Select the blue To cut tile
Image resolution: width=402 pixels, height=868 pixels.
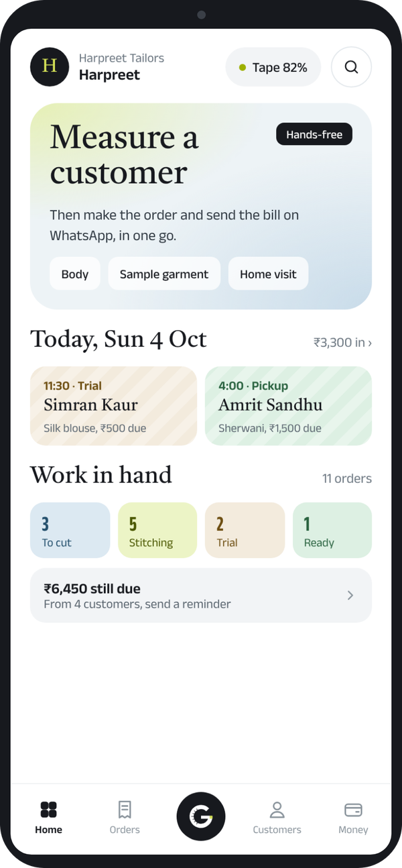click(x=70, y=530)
